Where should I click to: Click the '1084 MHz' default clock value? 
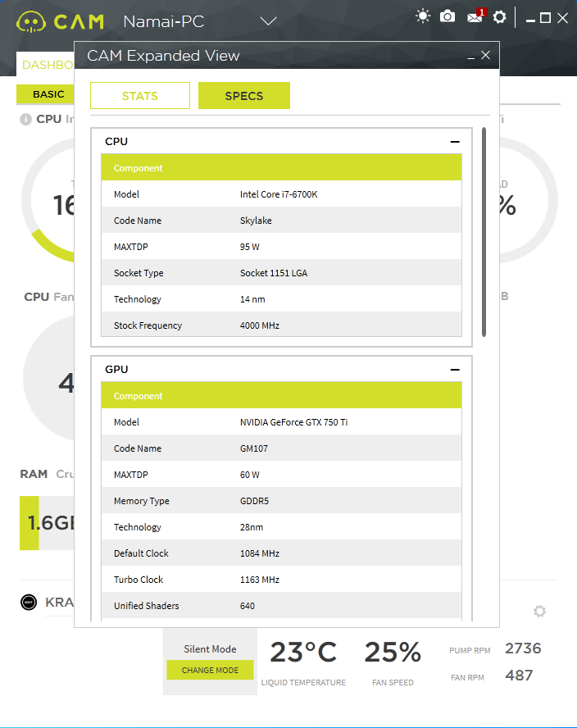click(x=260, y=553)
